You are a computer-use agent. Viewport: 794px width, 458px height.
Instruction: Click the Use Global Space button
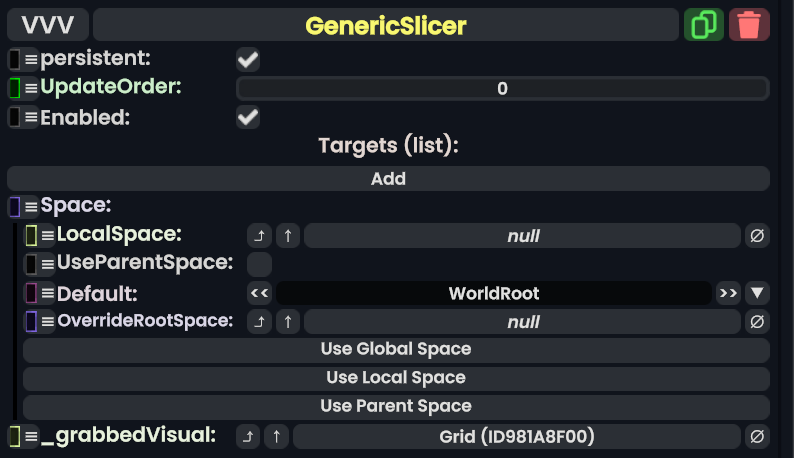tap(396, 350)
